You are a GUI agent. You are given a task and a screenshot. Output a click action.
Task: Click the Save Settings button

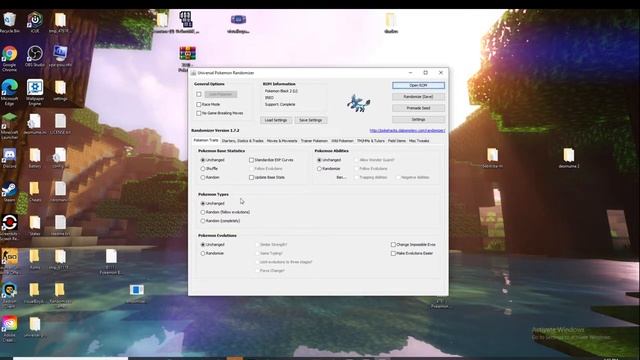coord(311,120)
